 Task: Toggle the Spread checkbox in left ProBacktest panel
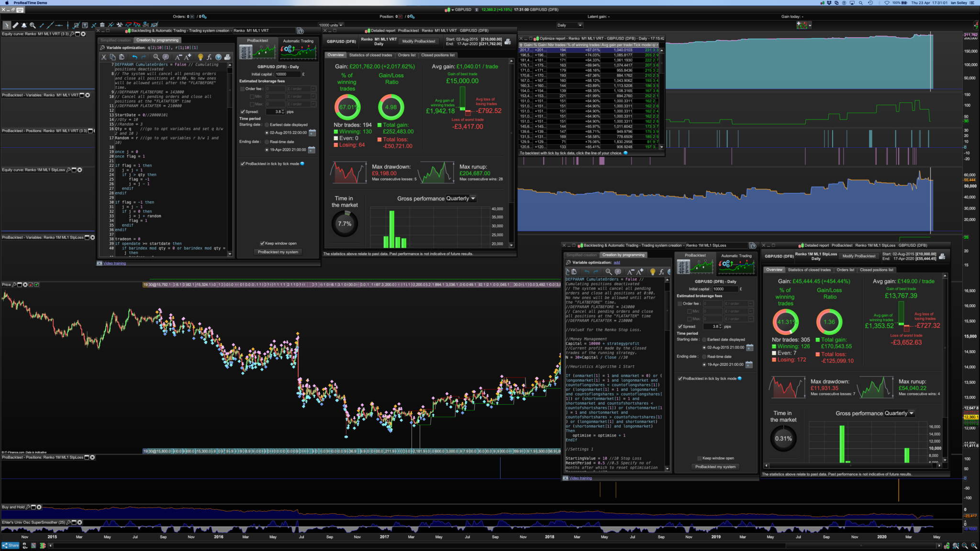[x=243, y=111]
